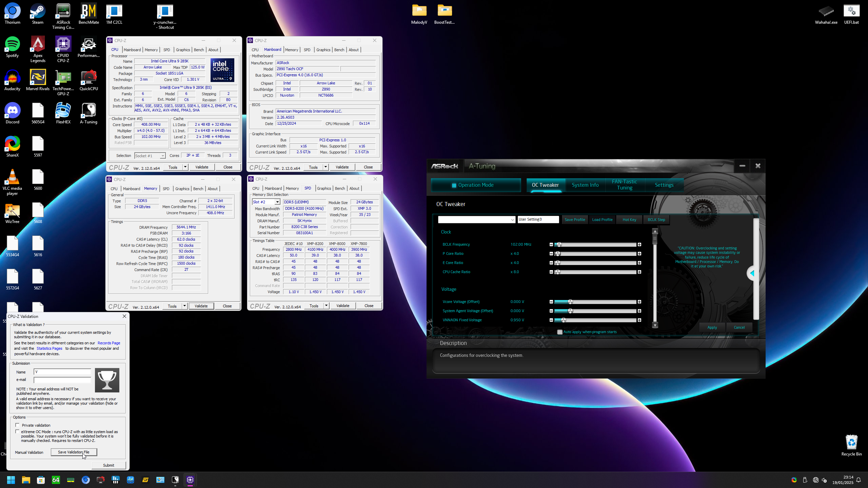The image size is (868, 488).
Task: Open Graphics tab in Mainboard CPU-Z window
Action: coord(323,50)
